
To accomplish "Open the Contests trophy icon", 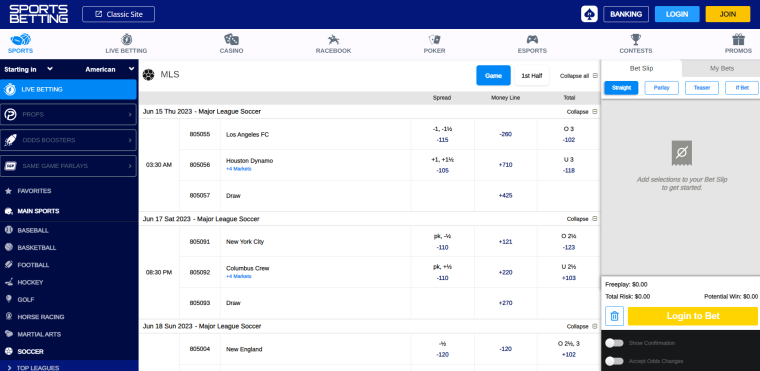I will (x=635, y=39).
